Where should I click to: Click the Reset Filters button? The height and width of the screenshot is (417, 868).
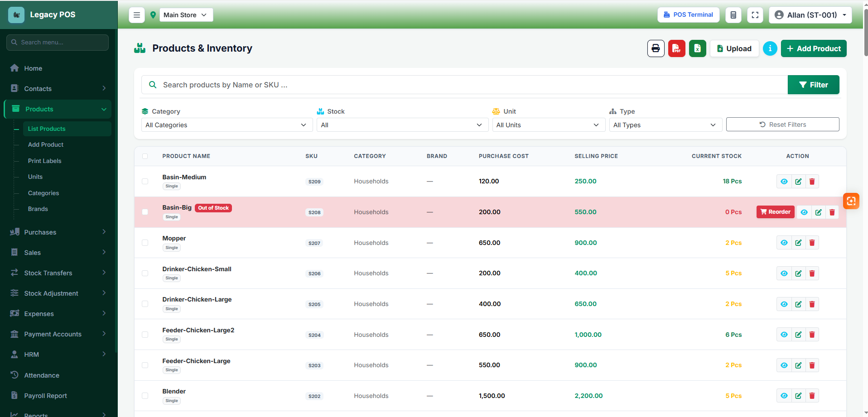782,125
